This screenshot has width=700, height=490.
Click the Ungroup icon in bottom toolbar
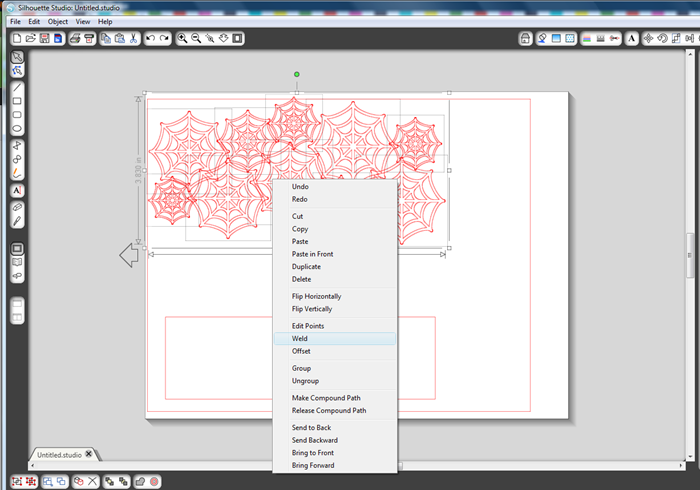pos(31,482)
